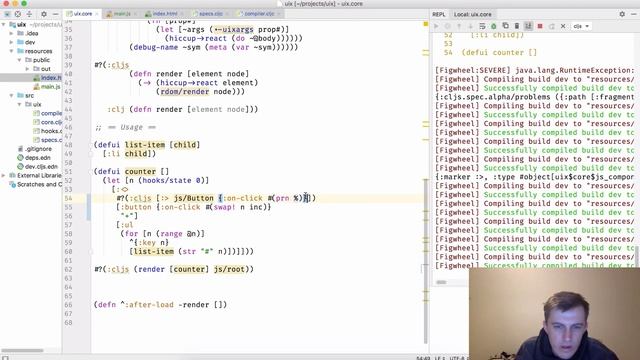Click the locate-in-project target icon
Viewport: 640px width, 360px height.
(x=18, y=14)
